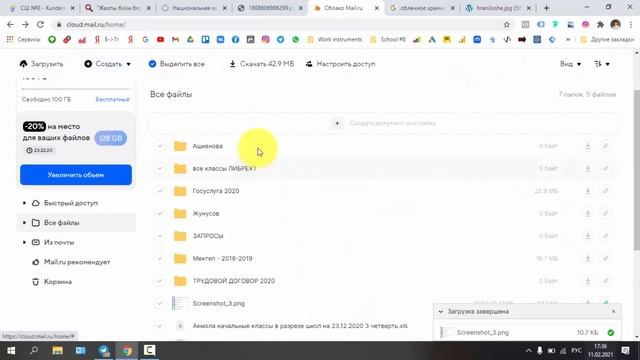
Task: Check the ТРУДОВОЙ ДОГОВОР 2020 checkbox
Action: (x=160, y=280)
